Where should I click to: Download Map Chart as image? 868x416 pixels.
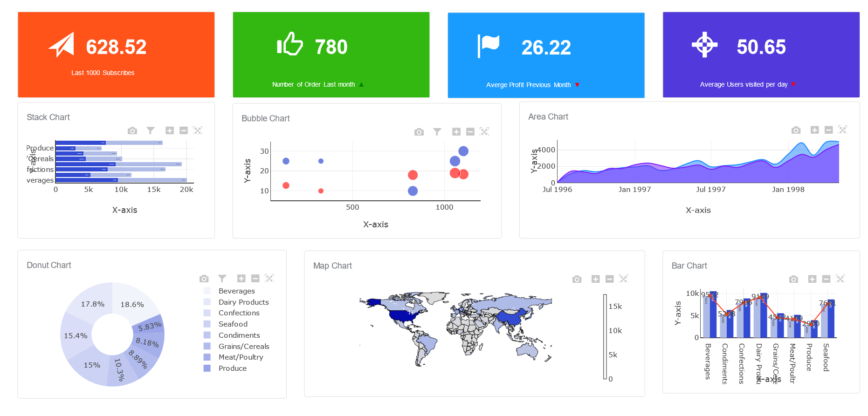pyautogui.click(x=577, y=279)
